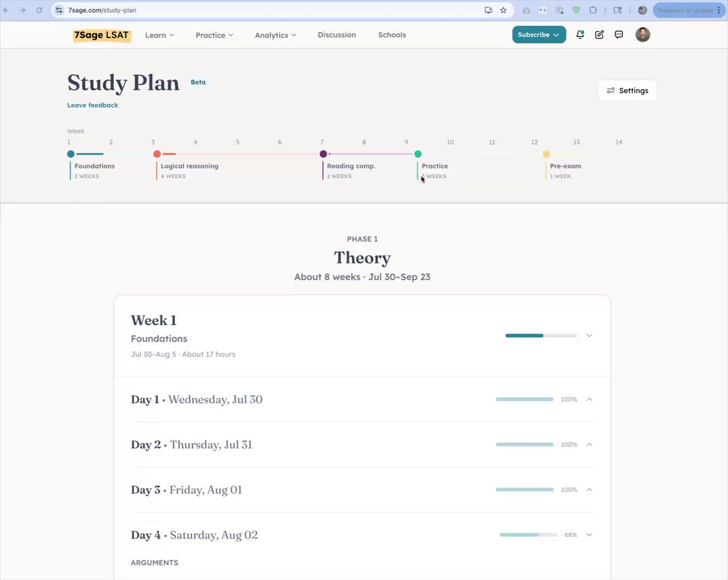Click the site info icon in address bar
Viewport: 728px width, 580px height.
59,10
